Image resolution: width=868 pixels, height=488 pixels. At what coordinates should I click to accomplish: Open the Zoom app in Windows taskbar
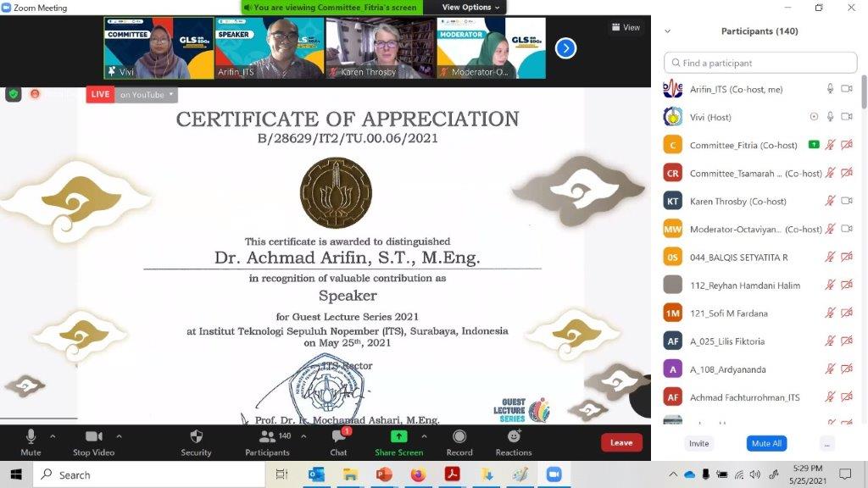click(x=554, y=474)
